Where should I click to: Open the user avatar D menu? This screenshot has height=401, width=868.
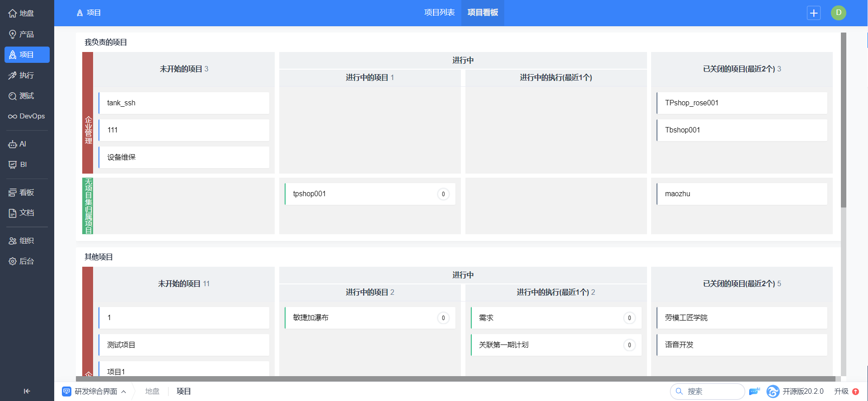(838, 13)
